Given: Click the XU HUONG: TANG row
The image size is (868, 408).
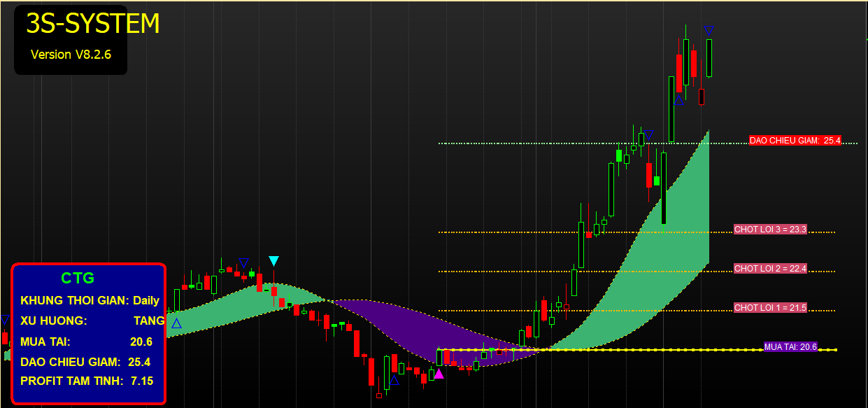Looking at the screenshot, I should point(92,321).
